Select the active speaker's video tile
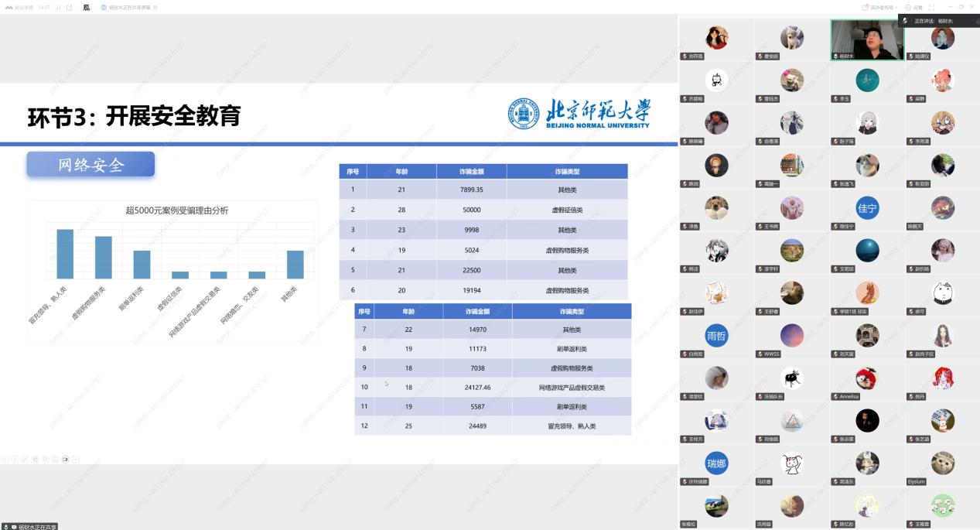Screen dimensions: 980x530 click(x=866, y=39)
